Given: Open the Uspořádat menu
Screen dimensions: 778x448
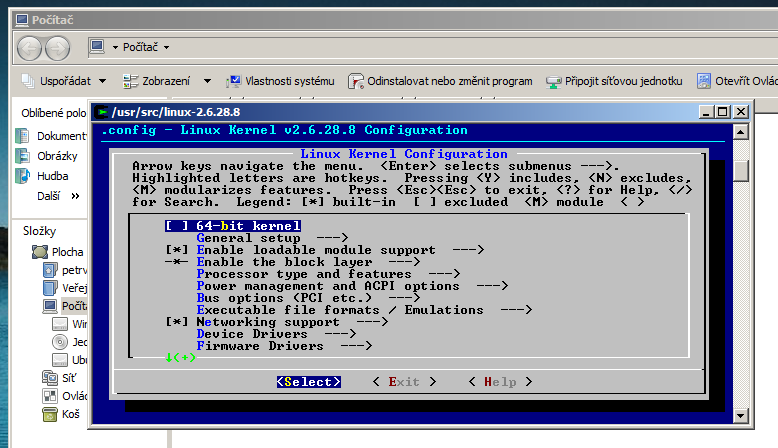Looking at the screenshot, I should pyautogui.click(x=65, y=81).
